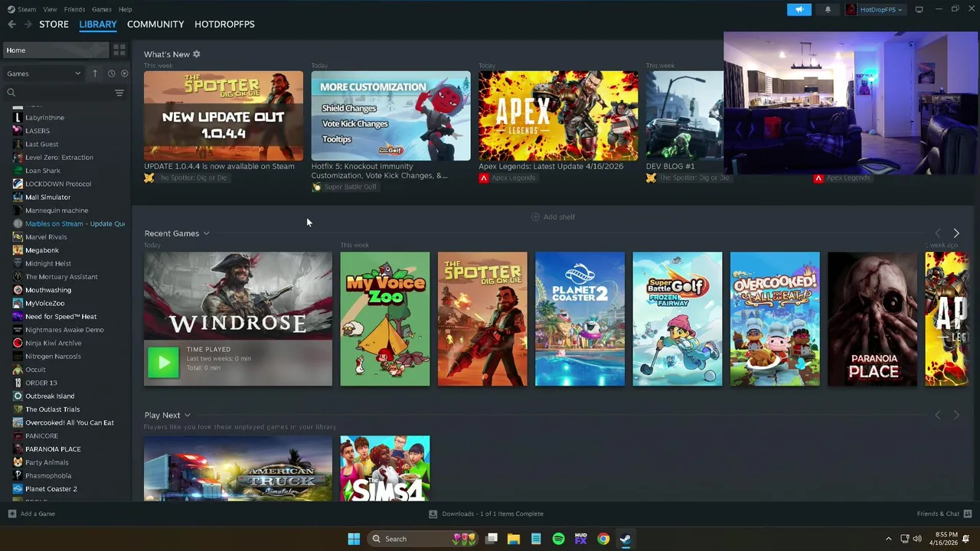Open the advanced filter options icon
This screenshot has height=551, width=980.
tap(119, 93)
